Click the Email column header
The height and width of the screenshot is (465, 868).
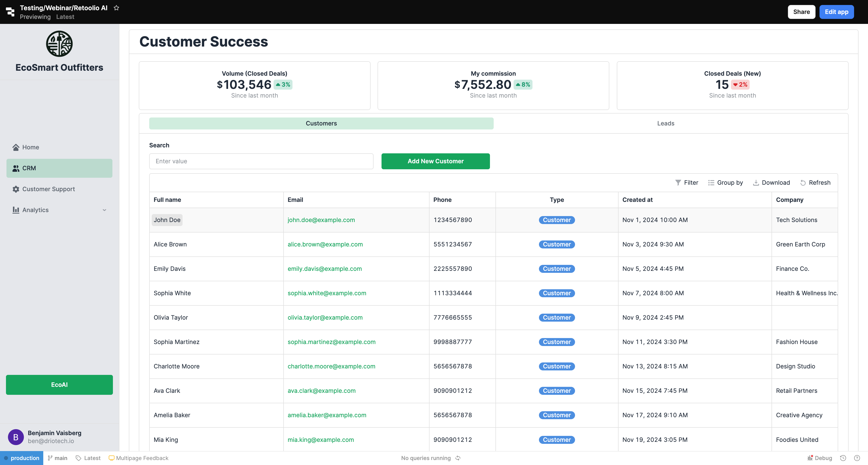click(356, 200)
